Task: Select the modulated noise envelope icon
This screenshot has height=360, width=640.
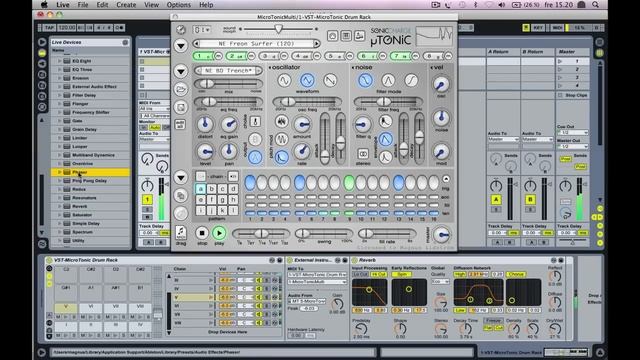Action: click(385, 157)
